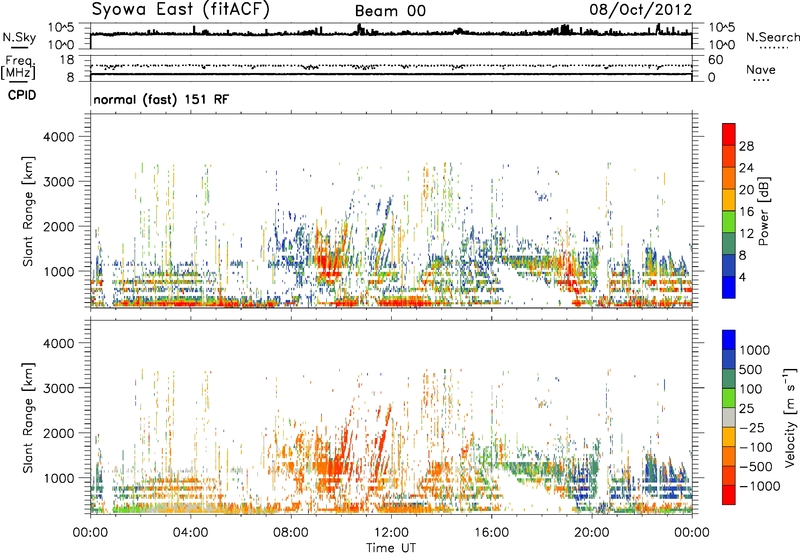Image resolution: width=800 pixels, height=554 pixels.
Task: Click the sky noise trace in N.Sky panel
Action: (x=391, y=33)
